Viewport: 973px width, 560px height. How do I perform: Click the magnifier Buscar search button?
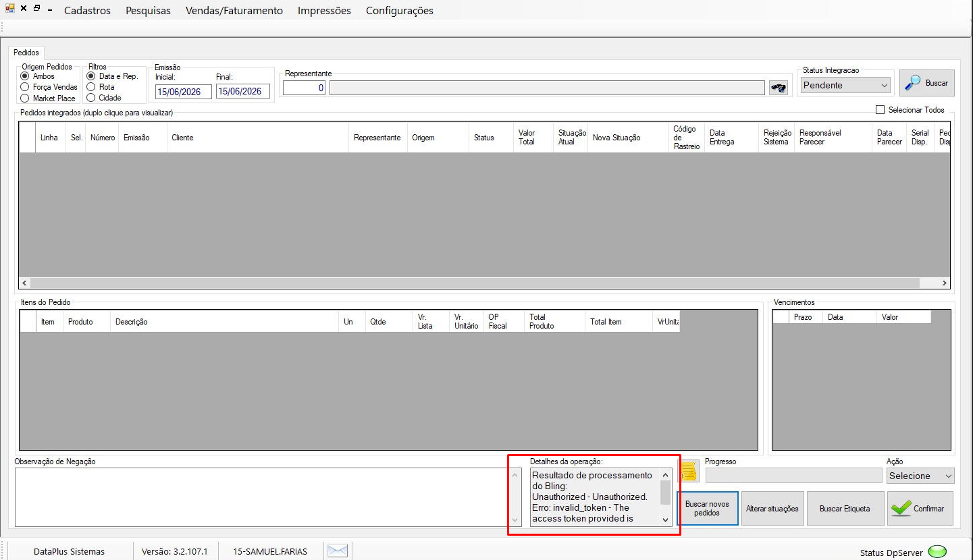click(926, 83)
